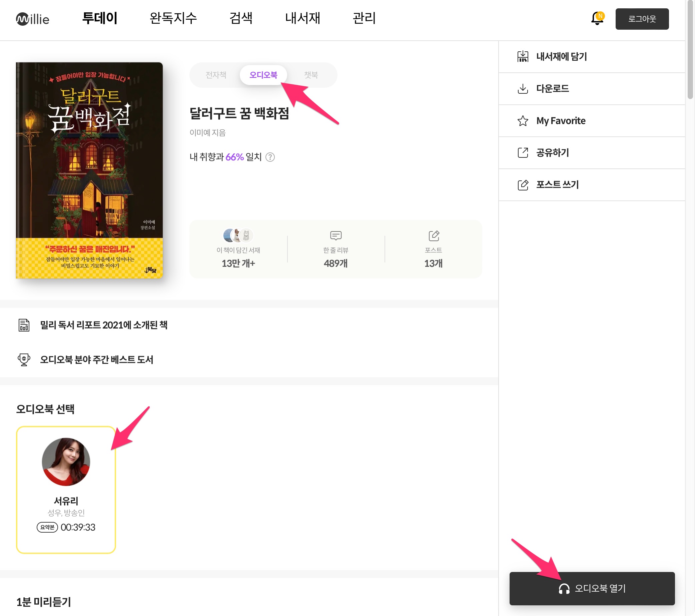Open the 완독지수 menu tab
This screenshot has height=616, width=695.
click(173, 18)
